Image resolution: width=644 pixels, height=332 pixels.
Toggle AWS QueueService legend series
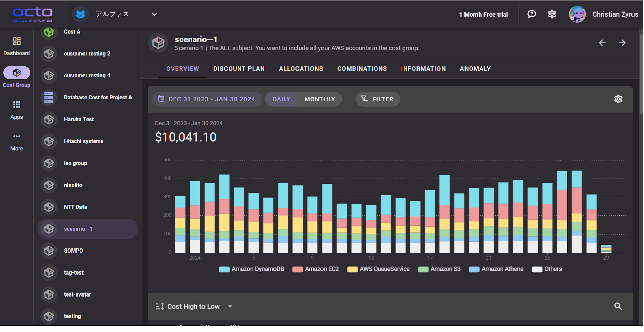click(378, 269)
